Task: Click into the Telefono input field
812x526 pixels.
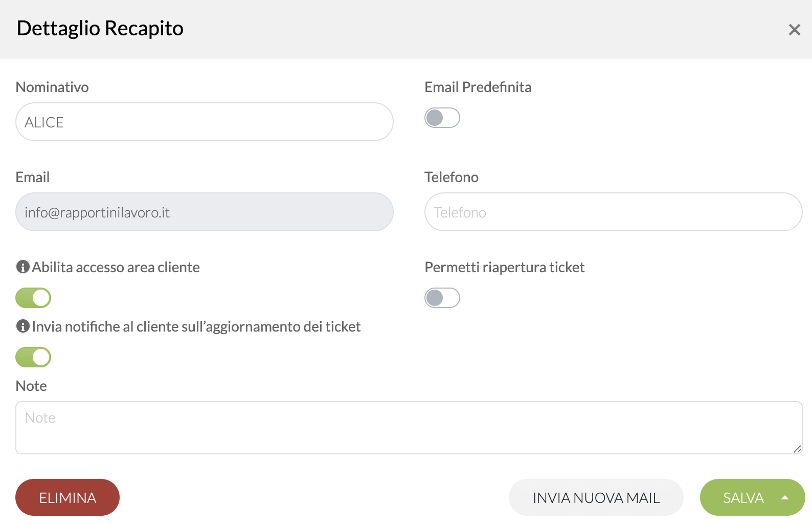Action: (x=613, y=212)
